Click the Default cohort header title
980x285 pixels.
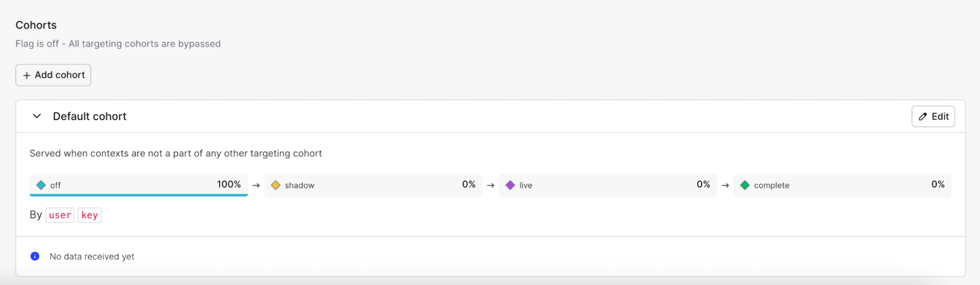(x=89, y=116)
